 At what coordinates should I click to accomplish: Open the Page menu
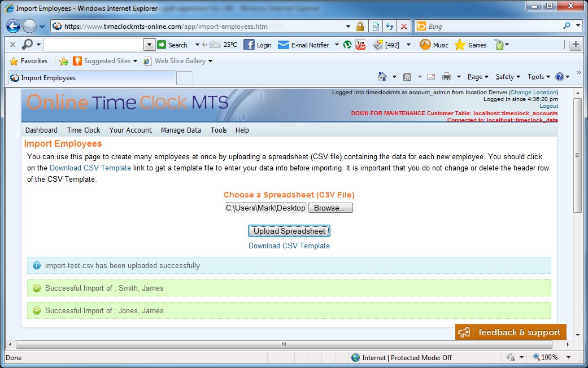click(478, 76)
